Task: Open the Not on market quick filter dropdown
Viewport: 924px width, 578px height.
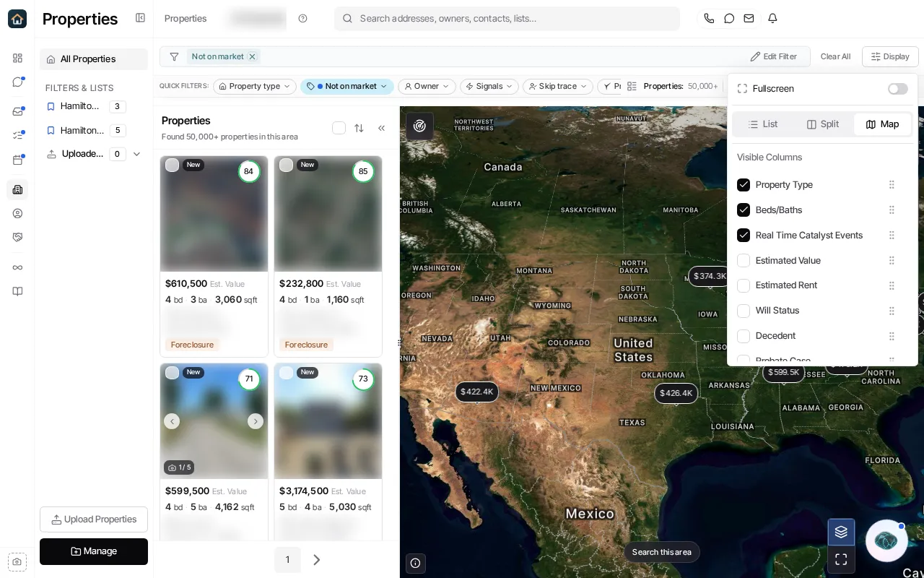Action: click(347, 87)
